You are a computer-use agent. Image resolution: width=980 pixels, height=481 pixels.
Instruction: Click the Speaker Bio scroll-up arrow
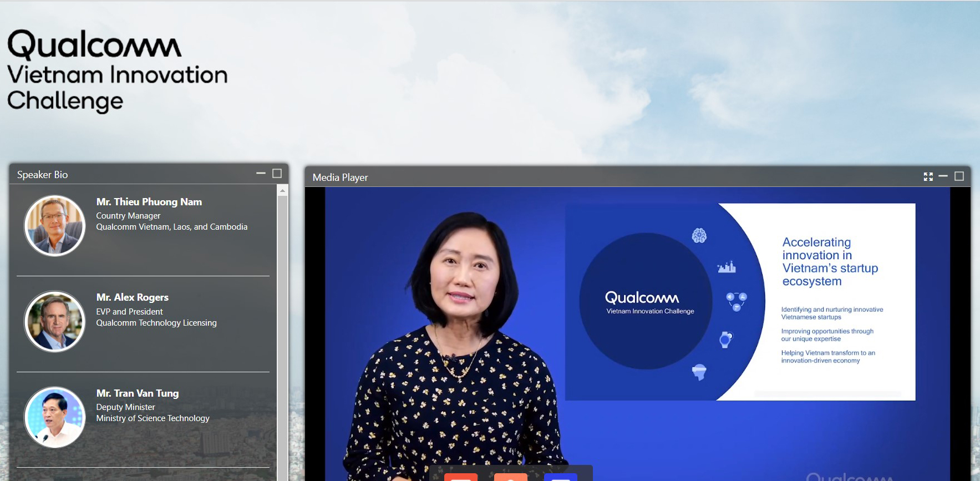click(x=282, y=190)
